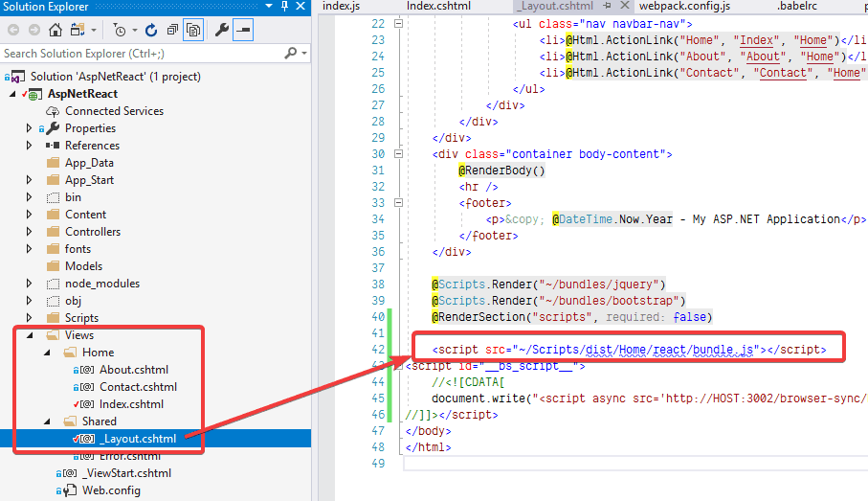The height and width of the screenshot is (501, 868).
Task: Toggle the Preview Selected Items button
Action: point(243,31)
